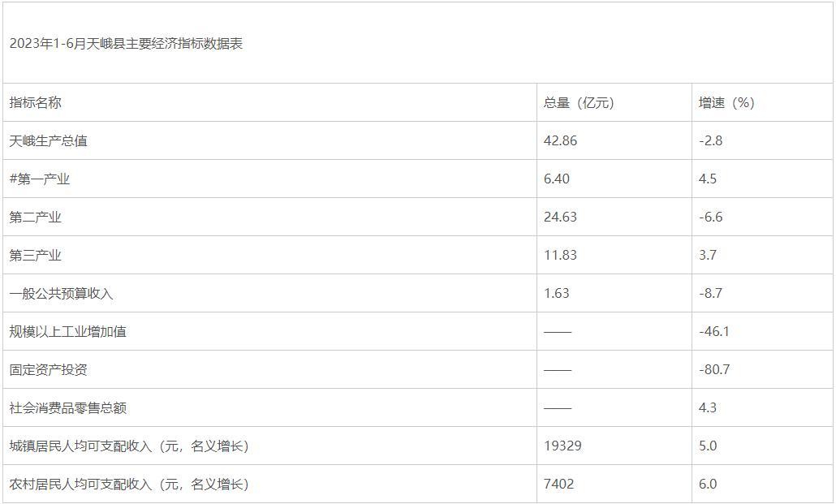Click the 第三产业 row label

click(x=35, y=256)
